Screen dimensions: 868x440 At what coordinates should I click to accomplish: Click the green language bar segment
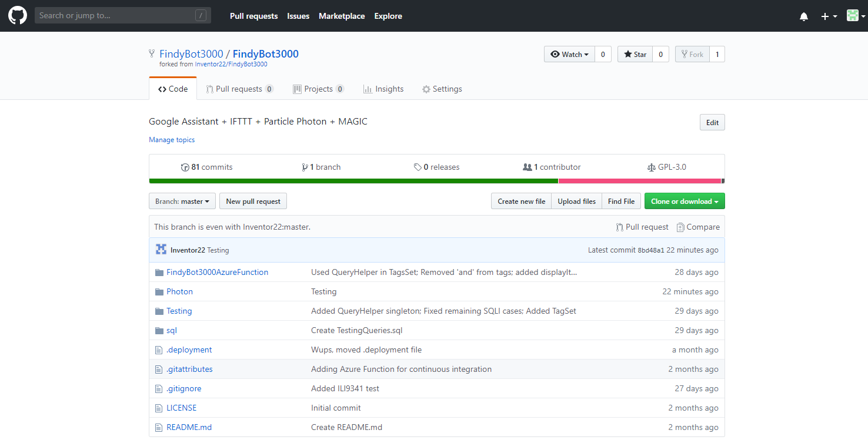[353, 181]
